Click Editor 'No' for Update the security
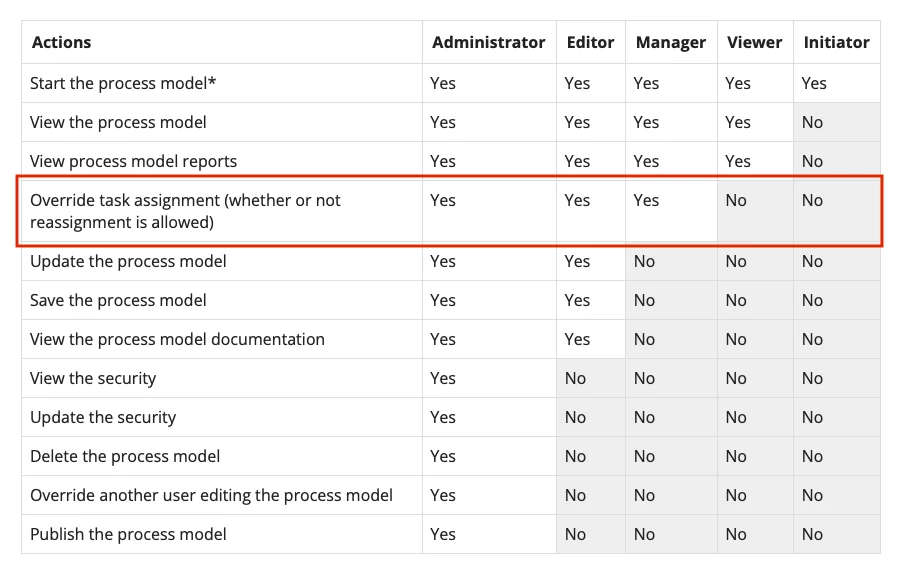The width and height of the screenshot is (900, 564). (x=575, y=417)
